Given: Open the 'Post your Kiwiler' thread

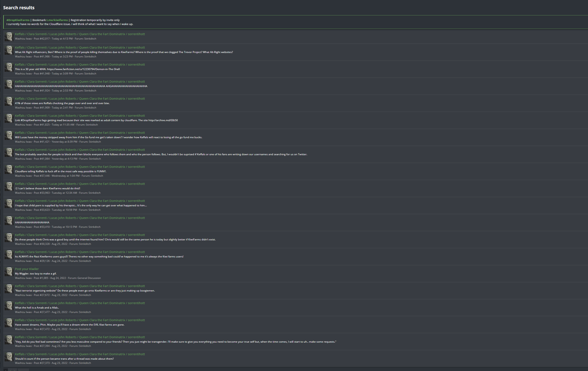Looking at the screenshot, I should tap(27, 269).
